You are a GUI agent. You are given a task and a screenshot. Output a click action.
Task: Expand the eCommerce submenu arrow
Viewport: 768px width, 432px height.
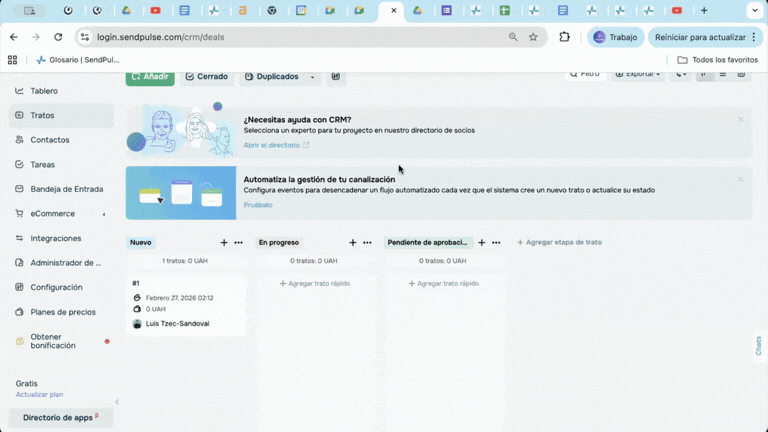pyautogui.click(x=104, y=214)
